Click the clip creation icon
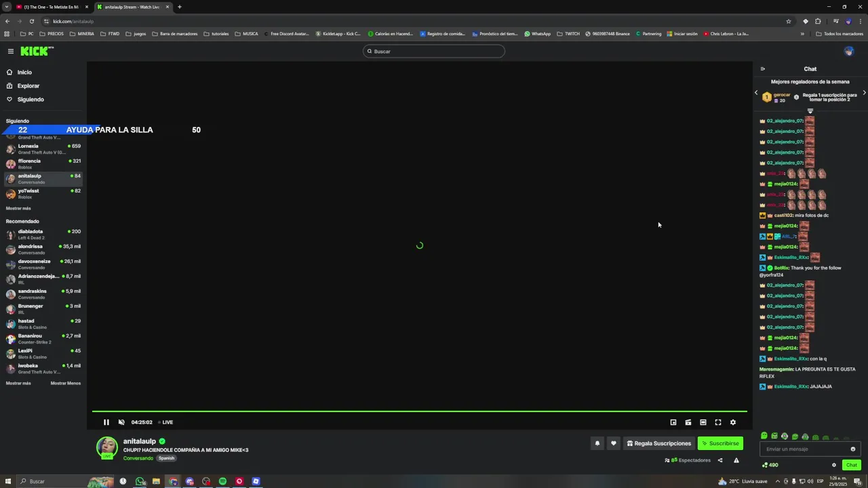This screenshot has height=488, width=868. coord(688,422)
